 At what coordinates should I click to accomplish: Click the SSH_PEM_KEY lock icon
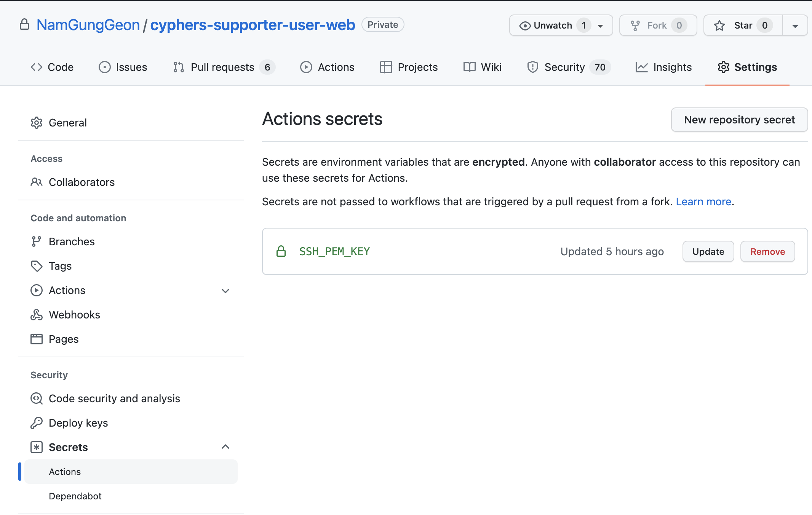click(x=281, y=251)
